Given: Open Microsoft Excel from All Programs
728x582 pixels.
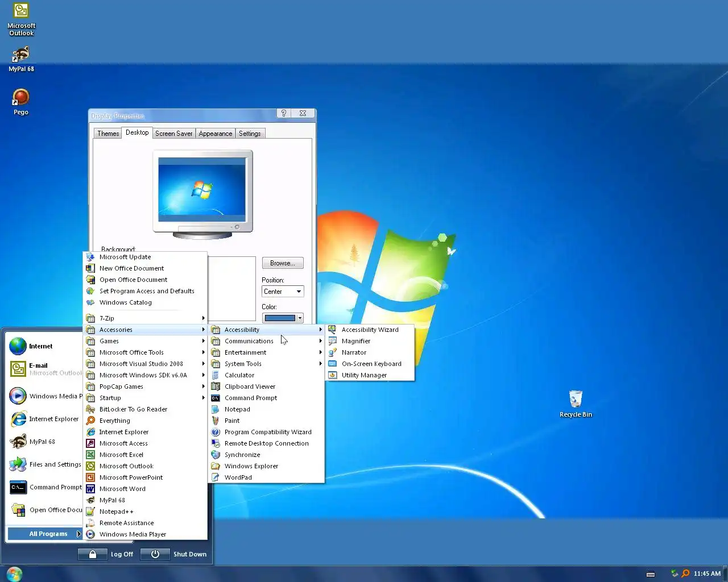Looking at the screenshot, I should pos(145,455).
